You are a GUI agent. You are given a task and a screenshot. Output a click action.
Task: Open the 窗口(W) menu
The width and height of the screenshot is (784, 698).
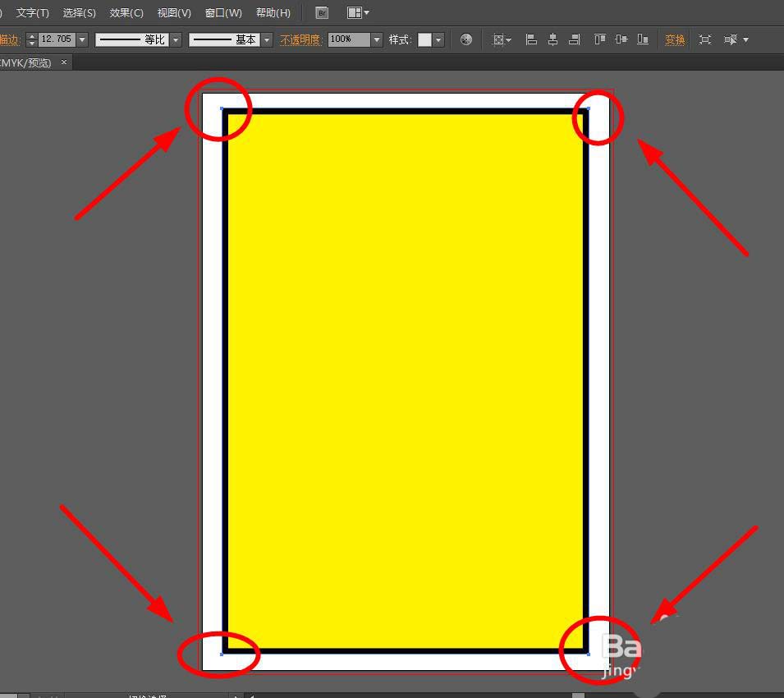click(223, 13)
